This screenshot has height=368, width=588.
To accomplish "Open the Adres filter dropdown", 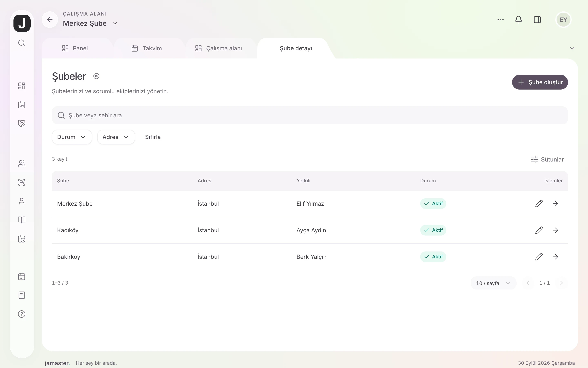I will [x=116, y=137].
